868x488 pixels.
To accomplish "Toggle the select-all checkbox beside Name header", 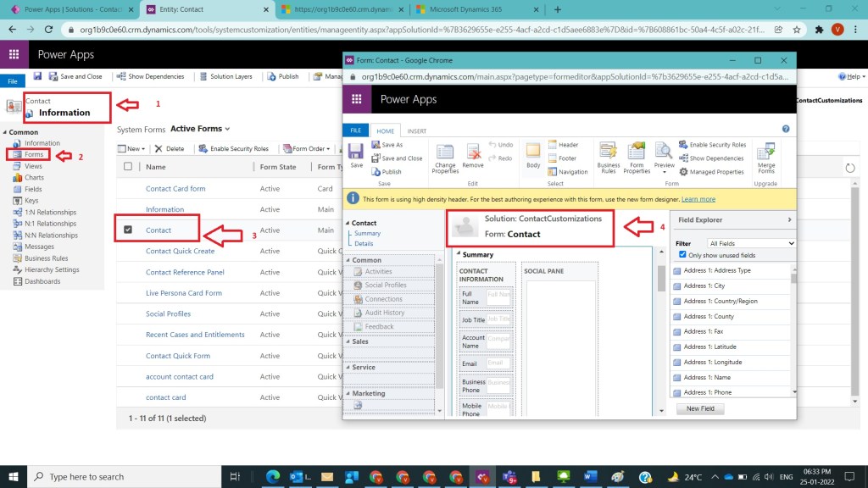I will pyautogui.click(x=128, y=167).
